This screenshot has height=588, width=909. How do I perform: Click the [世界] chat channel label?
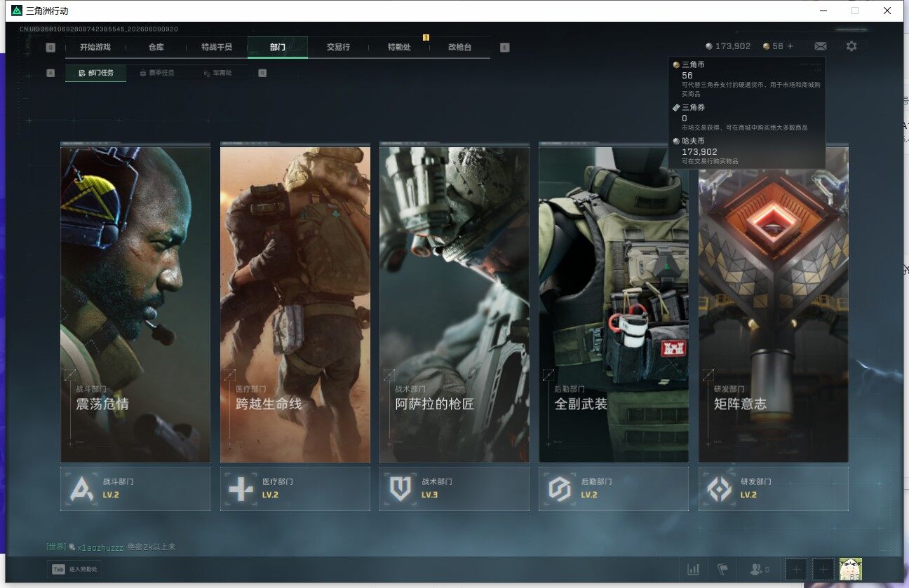pos(56,547)
